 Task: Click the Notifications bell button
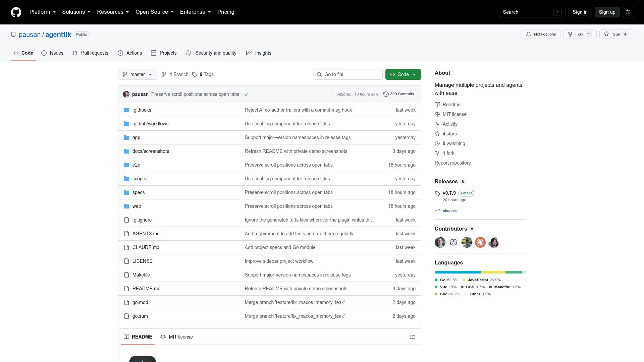click(x=541, y=34)
